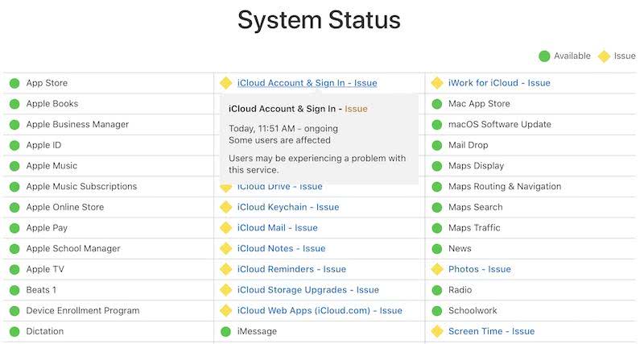This screenshot has height=344, width=644.
Task: Show details for iCloud Notes issue
Action: point(281,249)
